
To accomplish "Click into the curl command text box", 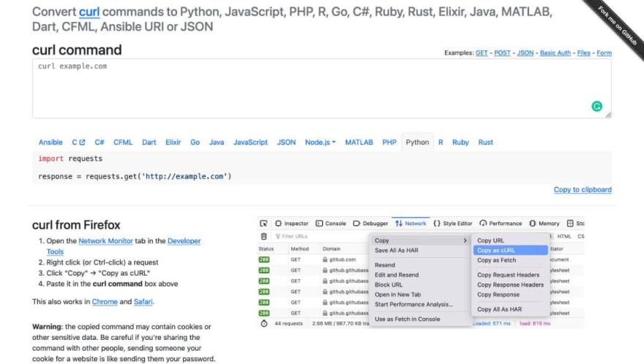I will 321,88.
